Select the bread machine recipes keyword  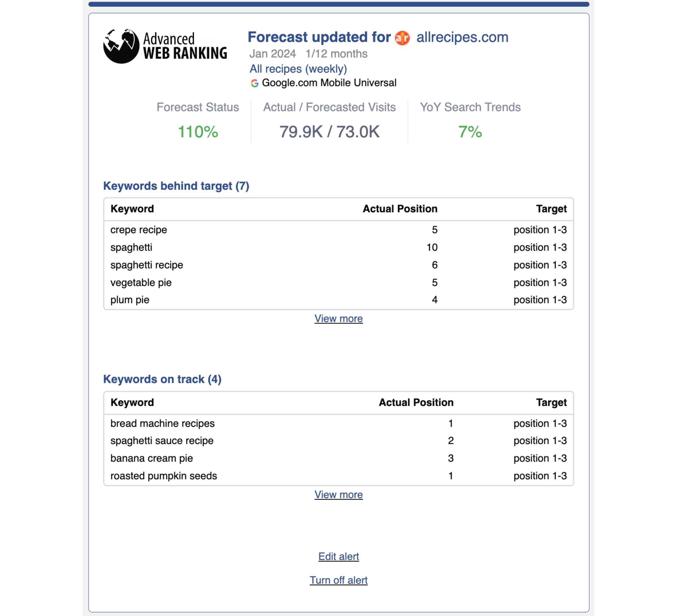(162, 424)
